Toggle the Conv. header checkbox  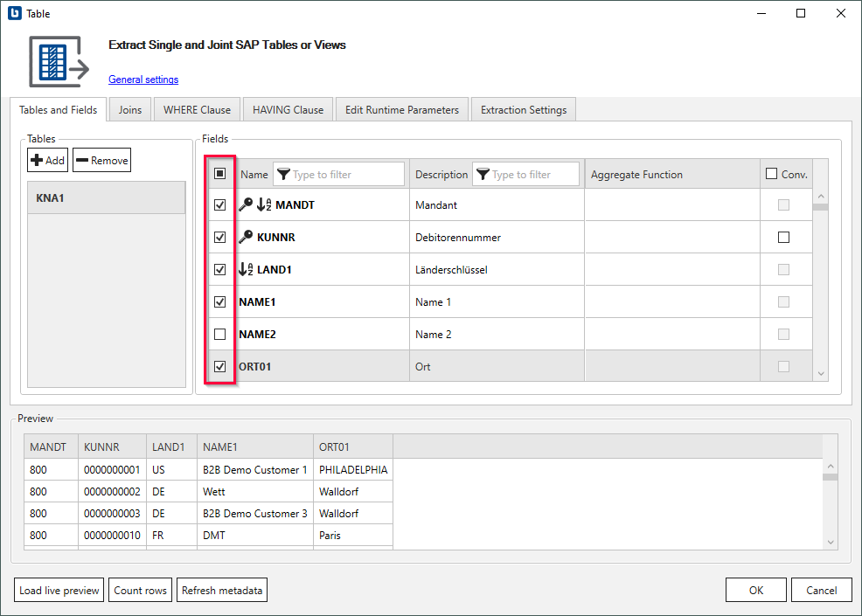point(771,174)
